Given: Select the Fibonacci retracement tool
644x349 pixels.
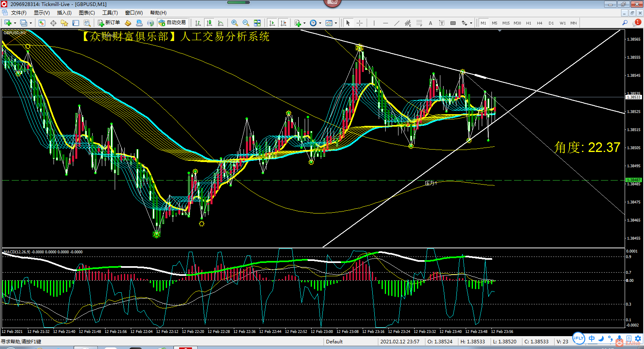Looking at the screenshot, I should 419,23.
